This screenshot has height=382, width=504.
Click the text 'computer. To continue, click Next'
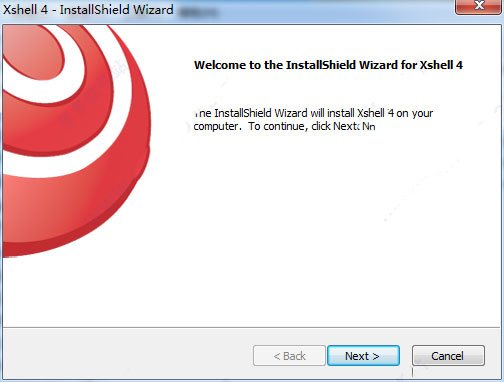[x=276, y=126]
